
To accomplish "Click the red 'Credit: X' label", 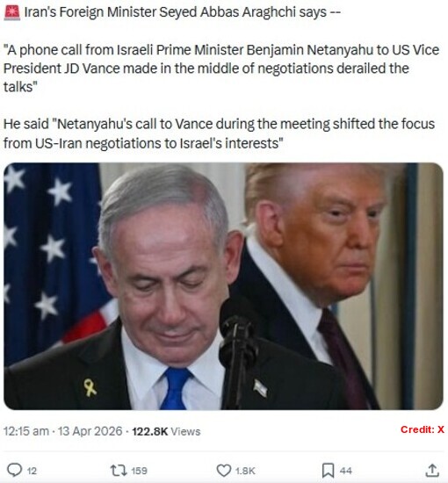I will pos(423,429).
